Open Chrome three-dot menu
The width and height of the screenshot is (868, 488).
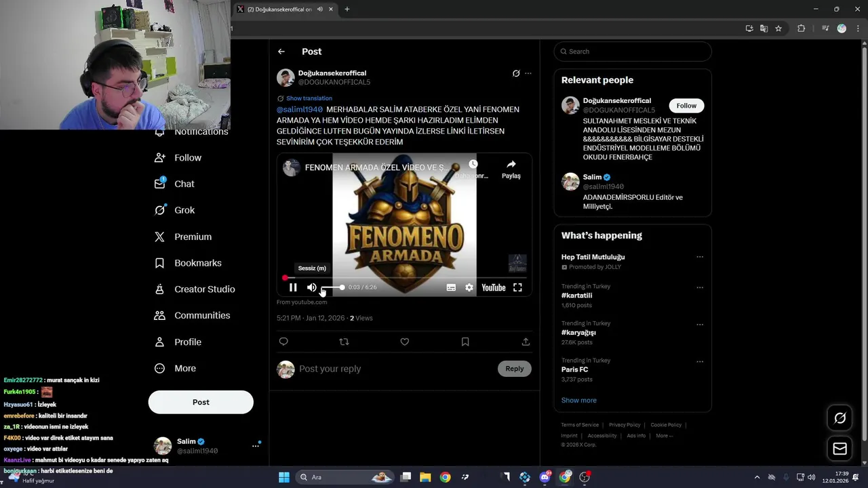click(x=856, y=28)
